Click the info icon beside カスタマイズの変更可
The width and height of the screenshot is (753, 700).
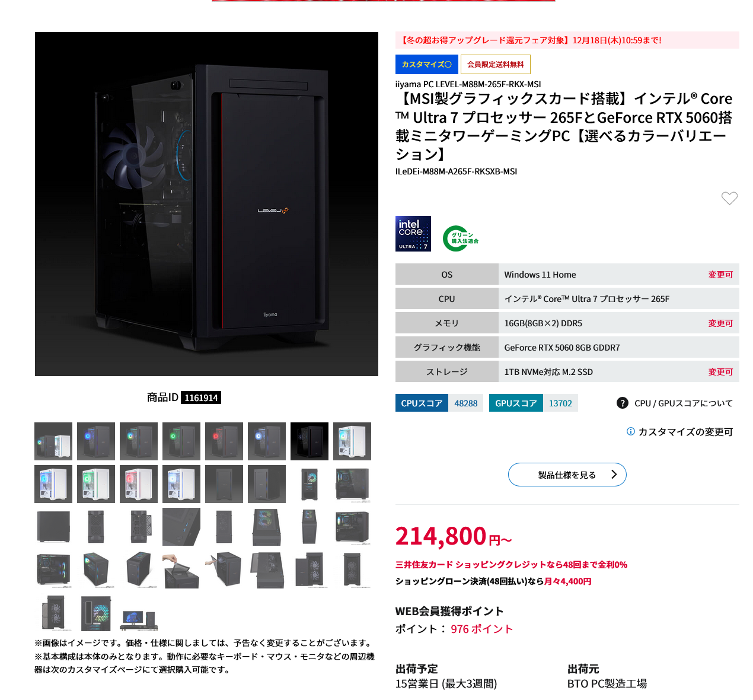click(x=631, y=431)
